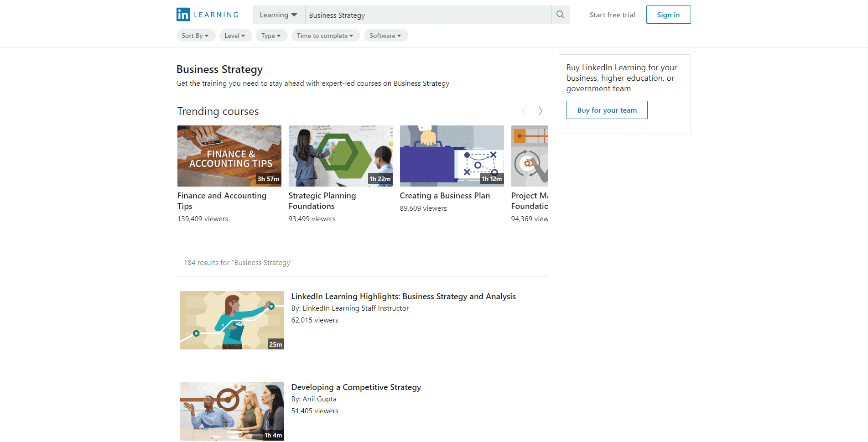This screenshot has width=868, height=442.
Task: Open Strategic Planning Foundations thumbnail
Action: click(341, 156)
